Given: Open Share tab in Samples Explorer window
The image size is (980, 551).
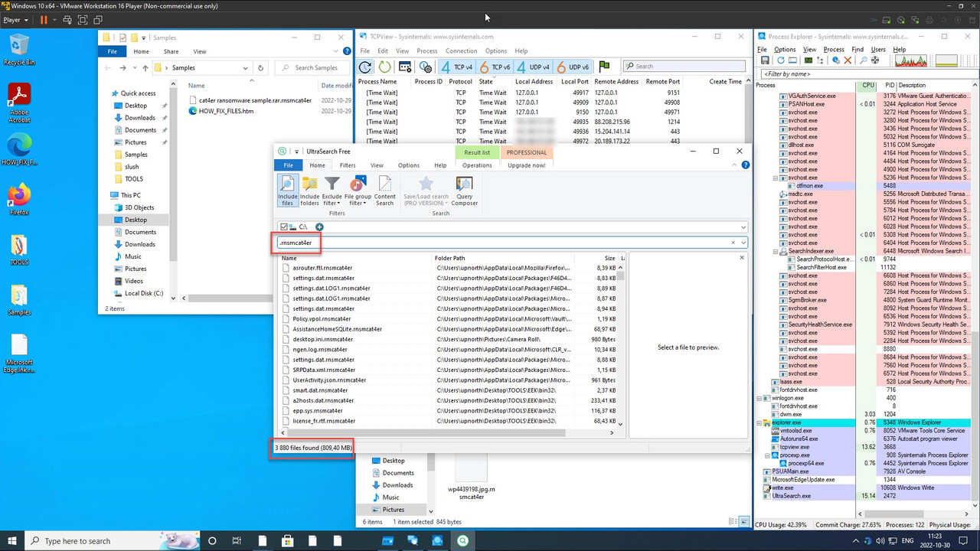Looking at the screenshot, I should 170,51.
